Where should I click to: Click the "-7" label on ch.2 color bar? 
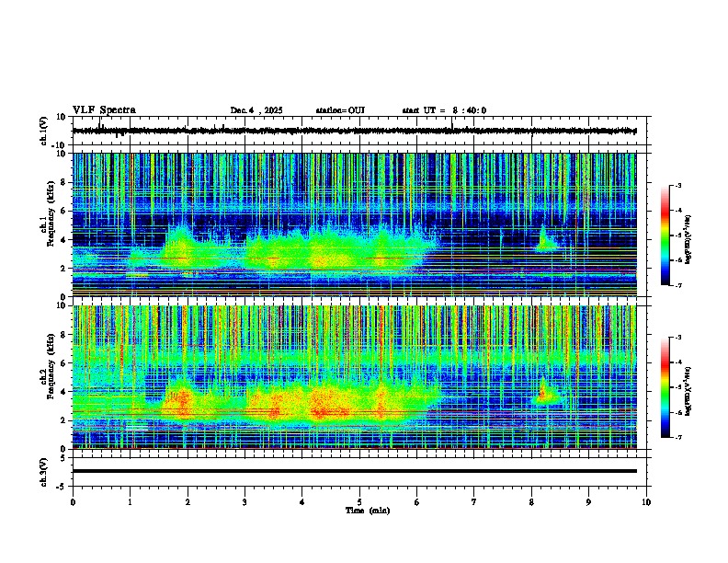[677, 438]
